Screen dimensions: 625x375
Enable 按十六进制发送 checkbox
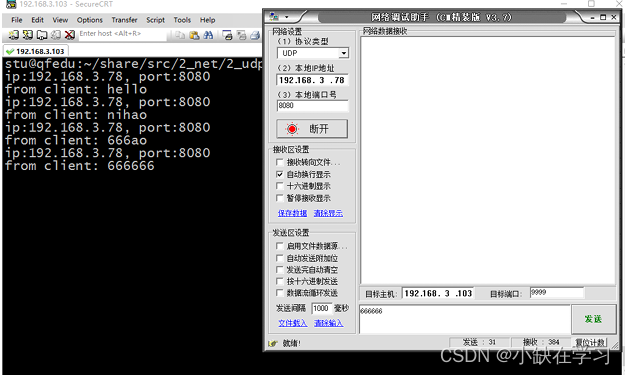click(x=279, y=281)
